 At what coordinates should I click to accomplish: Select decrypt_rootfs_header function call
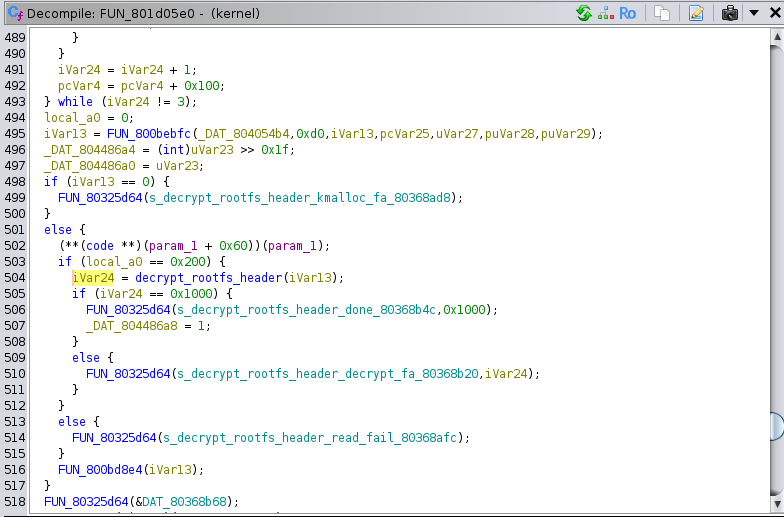pyautogui.click(x=208, y=278)
